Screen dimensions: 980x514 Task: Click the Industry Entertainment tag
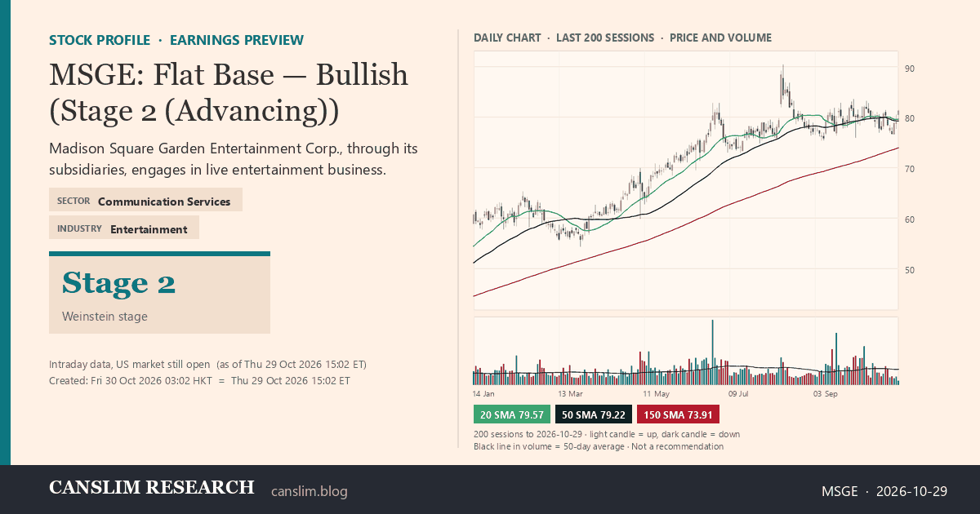[x=124, y=228]
